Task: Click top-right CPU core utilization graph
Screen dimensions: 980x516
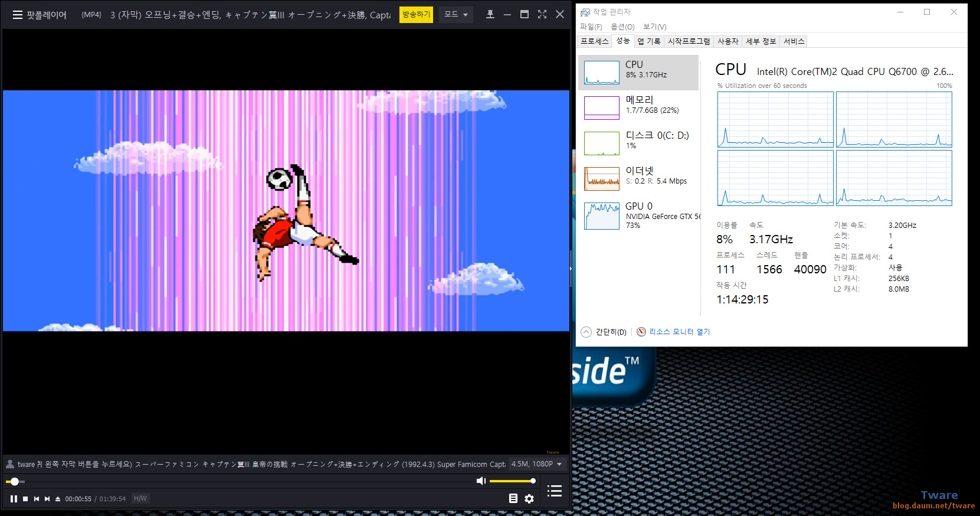Action: 894,119
